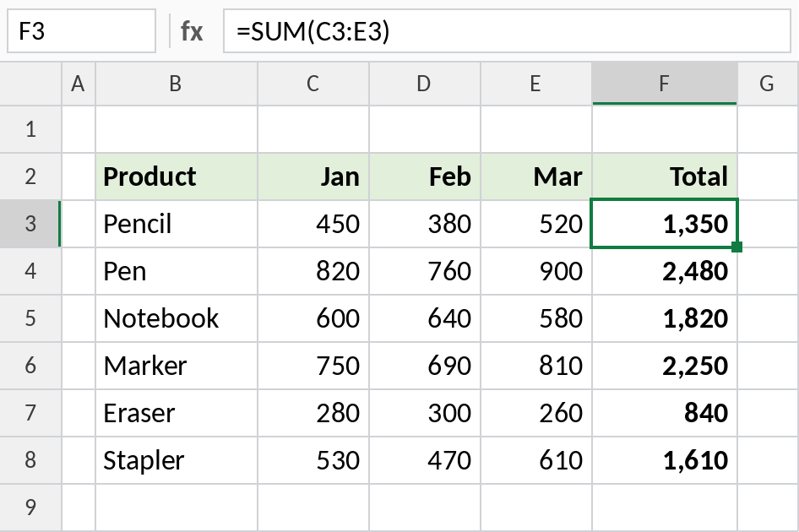The image size is (799, 532).
Task: Focus the Name Box showing F3
Action: (x=82, y=31)
